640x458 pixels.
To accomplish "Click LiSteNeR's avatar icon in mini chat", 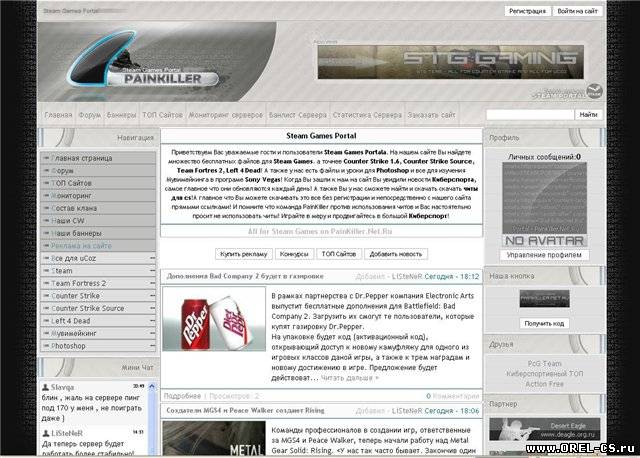I will 47,432.
